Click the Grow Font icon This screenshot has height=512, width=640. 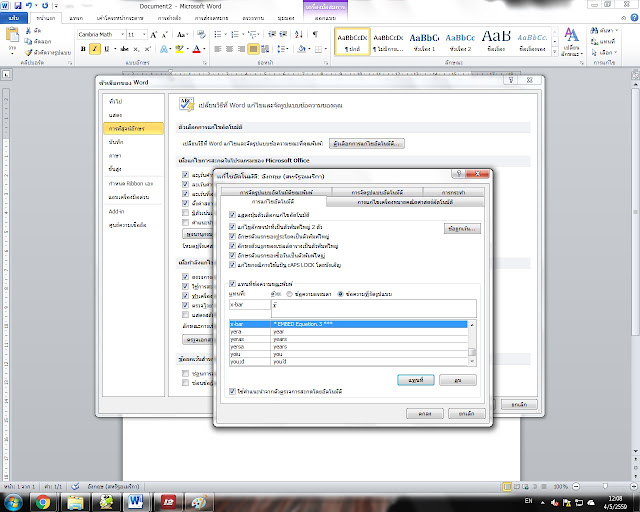[x=153, y=35]
